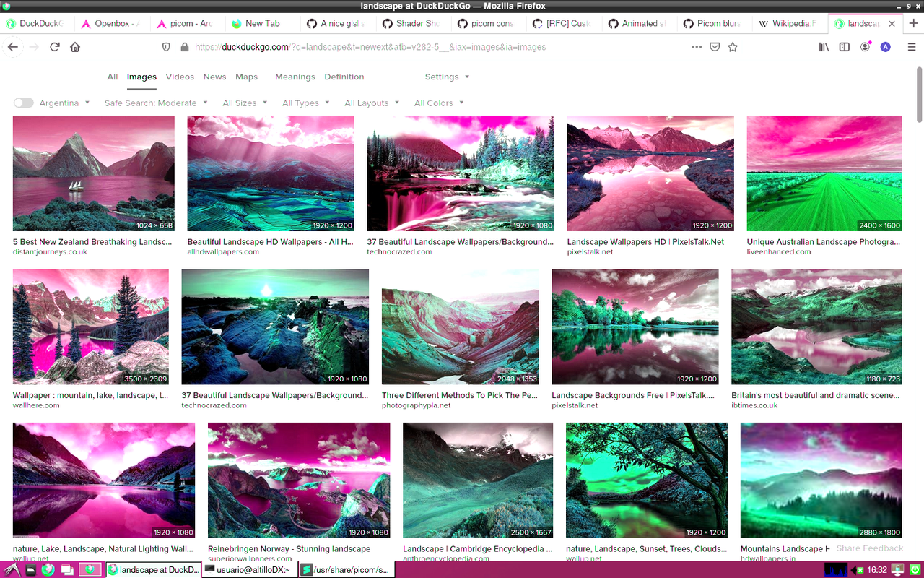Open the Firefox Library
Viewport: 924px width, 578px height.
(823, 46)
